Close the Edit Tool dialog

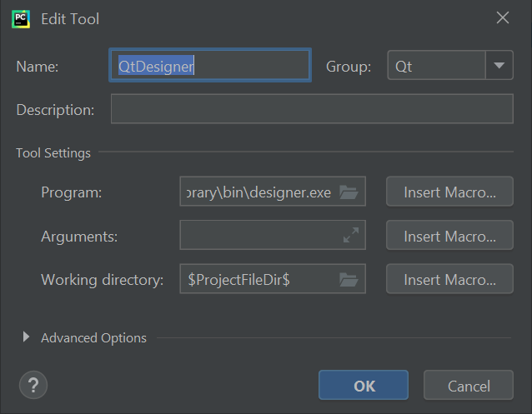(x=503, y=17)
